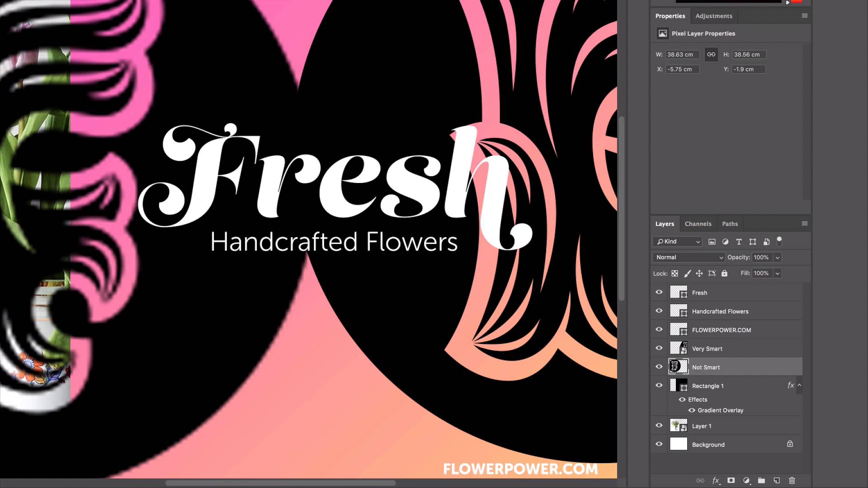Open the Fill slider dropdown arrow
This screenshot has width=868, height=488.
point(778,273)
